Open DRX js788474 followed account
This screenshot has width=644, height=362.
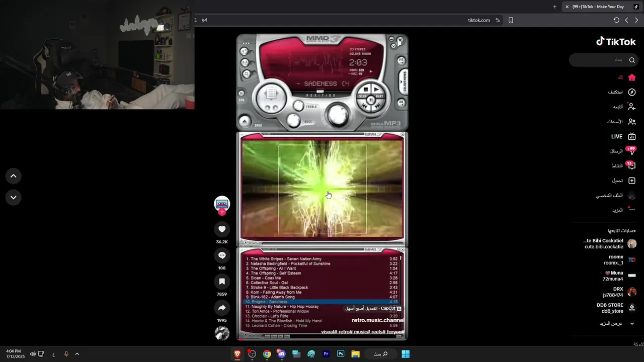pyautogui.click(x=619, y=292)
